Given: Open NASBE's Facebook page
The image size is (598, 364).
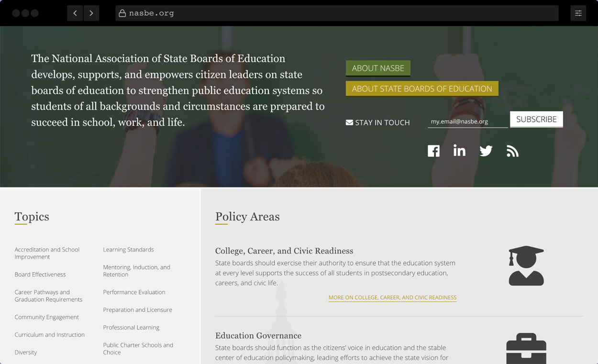Looking at the screenshot, I should point(433,151).
